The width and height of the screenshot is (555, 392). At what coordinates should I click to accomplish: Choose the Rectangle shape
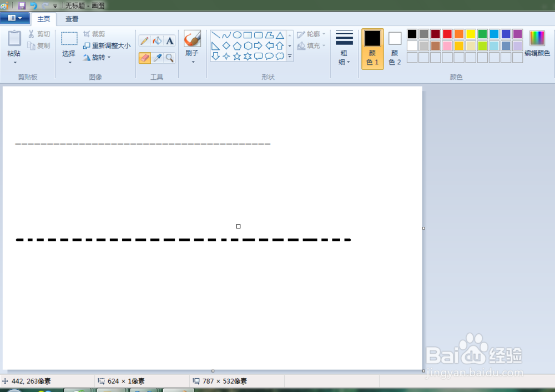pos(248,35)
